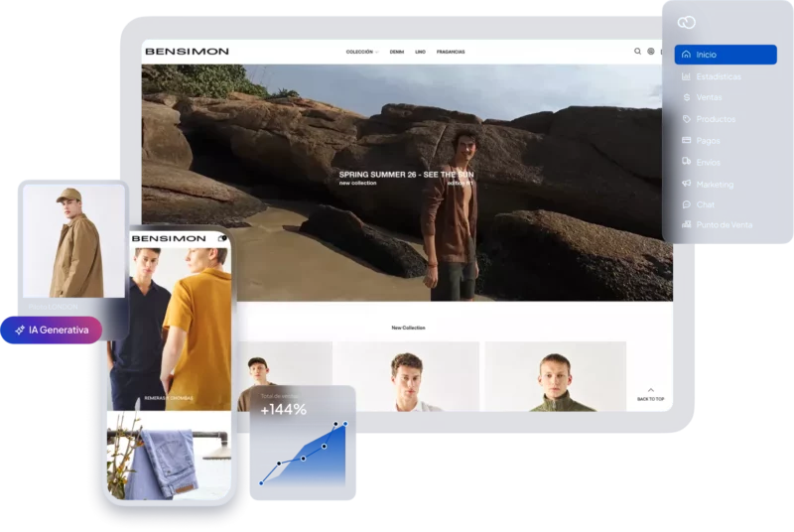Click the Productos tag icon
The width and height of the screenshot is (794, 532).
point(686,119)
